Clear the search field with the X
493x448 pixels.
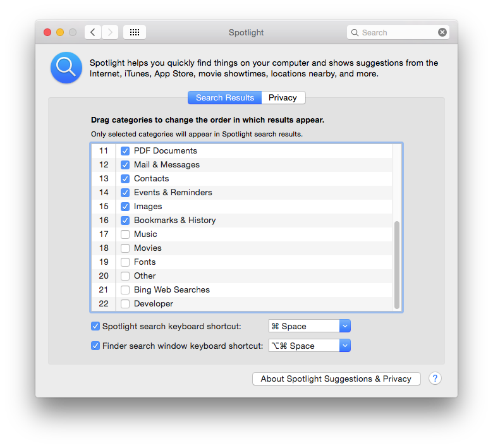point(442,32)
